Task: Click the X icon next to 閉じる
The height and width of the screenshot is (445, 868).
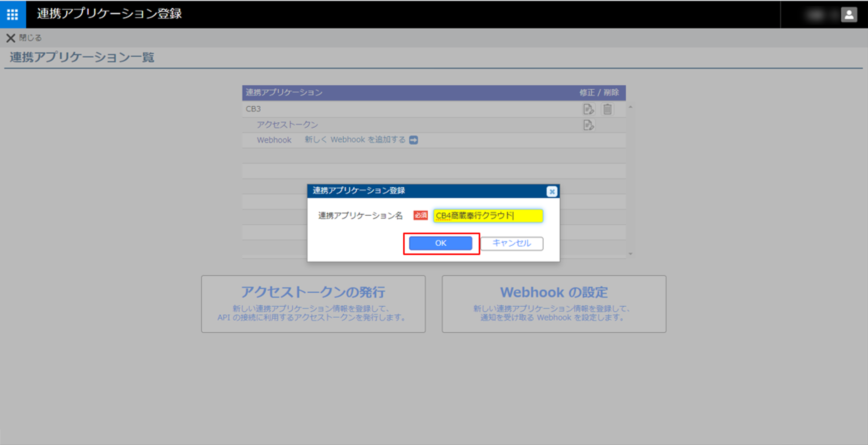Action: [x=11, y=38]
